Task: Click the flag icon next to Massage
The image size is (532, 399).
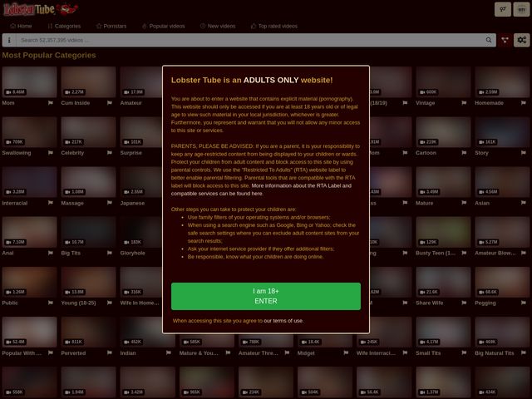Action: click(x=110, y=203)
